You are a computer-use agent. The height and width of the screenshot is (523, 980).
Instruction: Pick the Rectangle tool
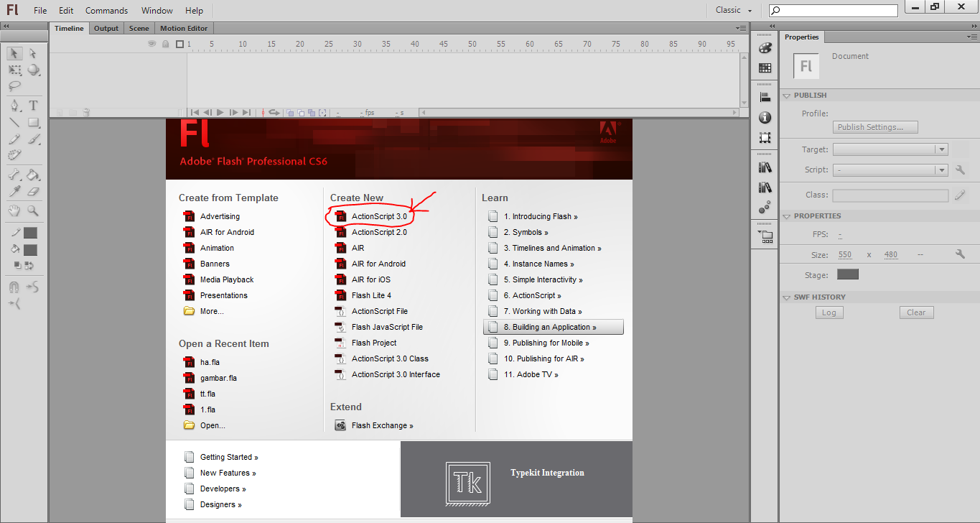pyautogui.click(x=33, y=122)
